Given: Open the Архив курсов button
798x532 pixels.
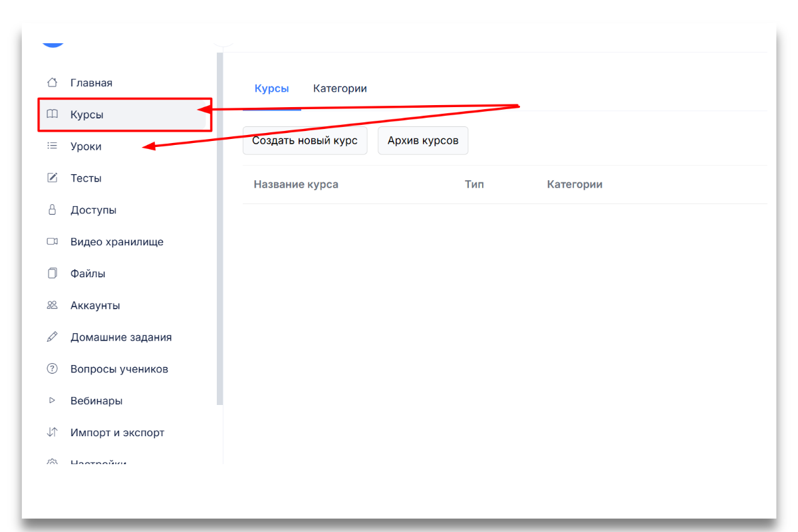Looking at the screenshot, I should click(x=423, y=140).
